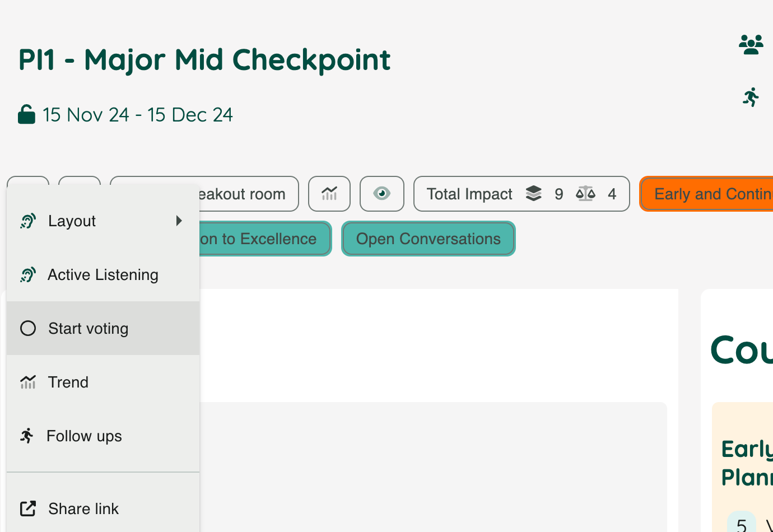Select Follow ups menu item
The image size is (773, 532).
103,436
